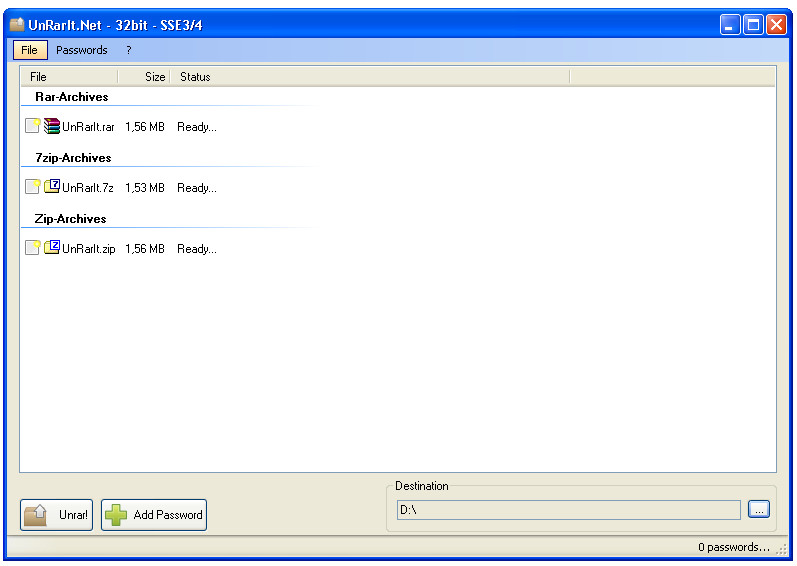Open the Passwords menu
Viewport: 797px width, 566px height.
point(81,50)
